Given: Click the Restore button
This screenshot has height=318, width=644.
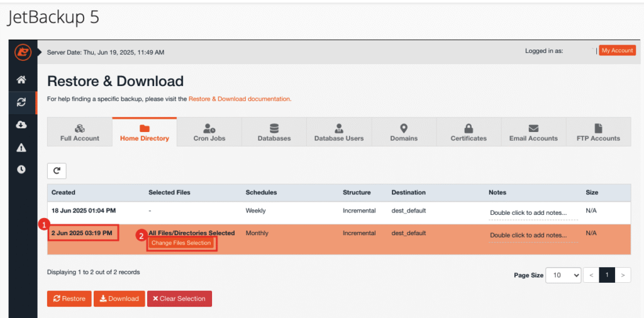Looking at the screenshot, I should pyautogui.click(x=69, y=299).
